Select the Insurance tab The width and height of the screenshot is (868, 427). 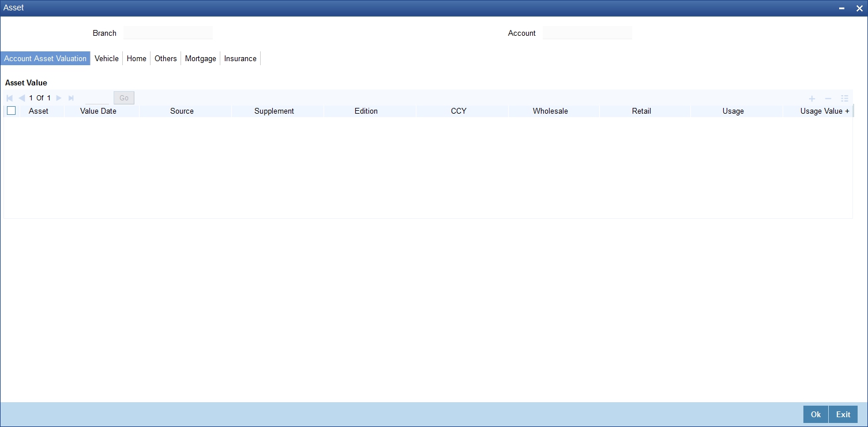tap(241, 58)
